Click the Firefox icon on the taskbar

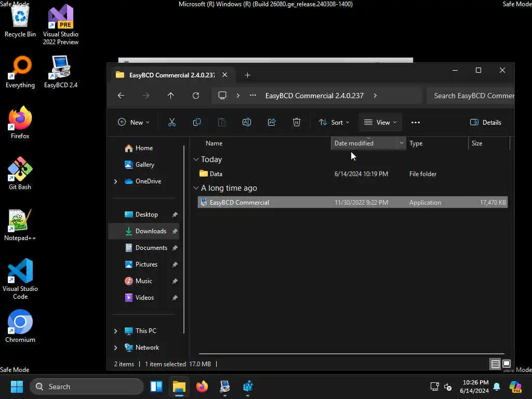pyautogui.click(x=202, y=387)
